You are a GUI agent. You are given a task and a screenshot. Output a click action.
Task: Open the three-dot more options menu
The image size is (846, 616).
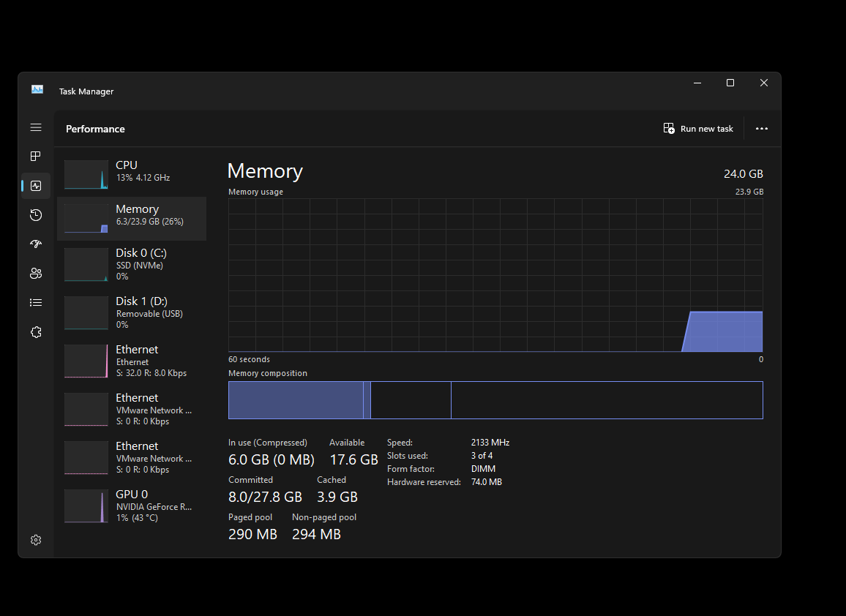click(x=761, y=128)
